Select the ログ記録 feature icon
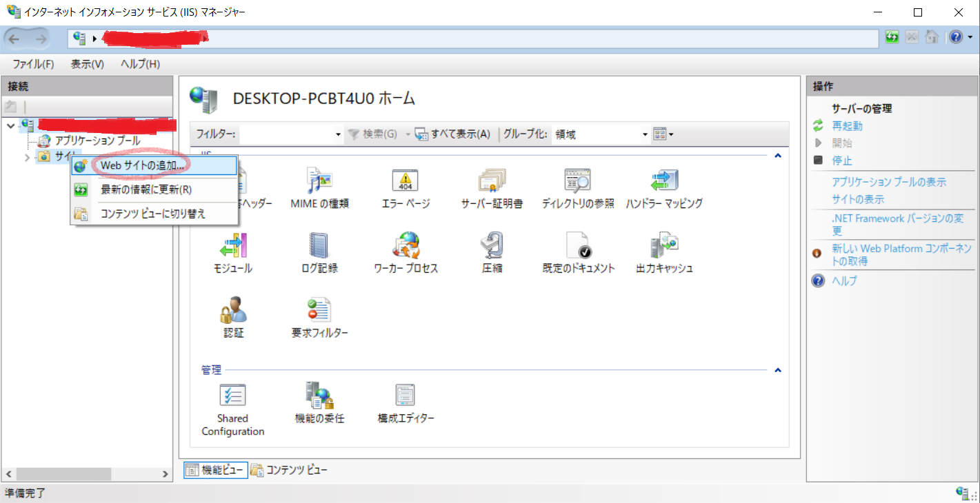The image size is (980, 503). tap(319, 253)
